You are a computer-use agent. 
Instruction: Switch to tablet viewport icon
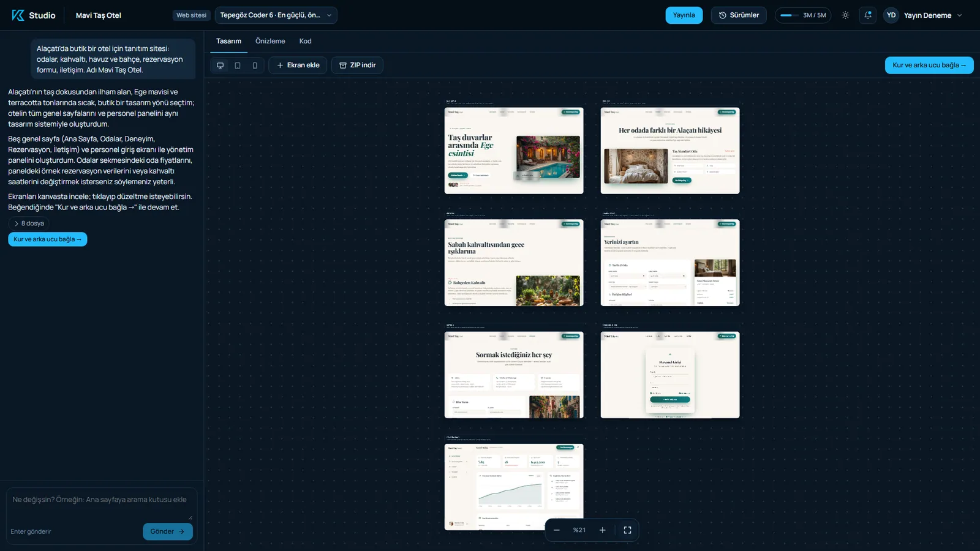tap(238, 66)
